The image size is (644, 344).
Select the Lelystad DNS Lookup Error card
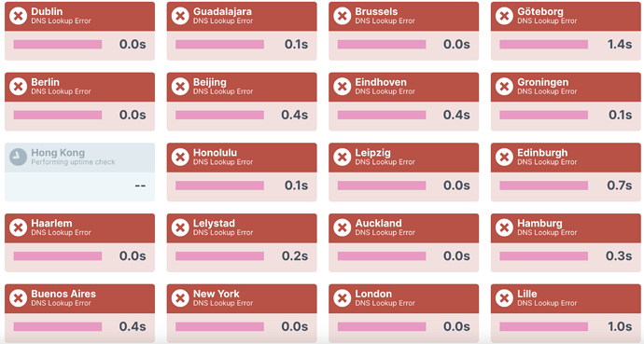pos(242,242)
